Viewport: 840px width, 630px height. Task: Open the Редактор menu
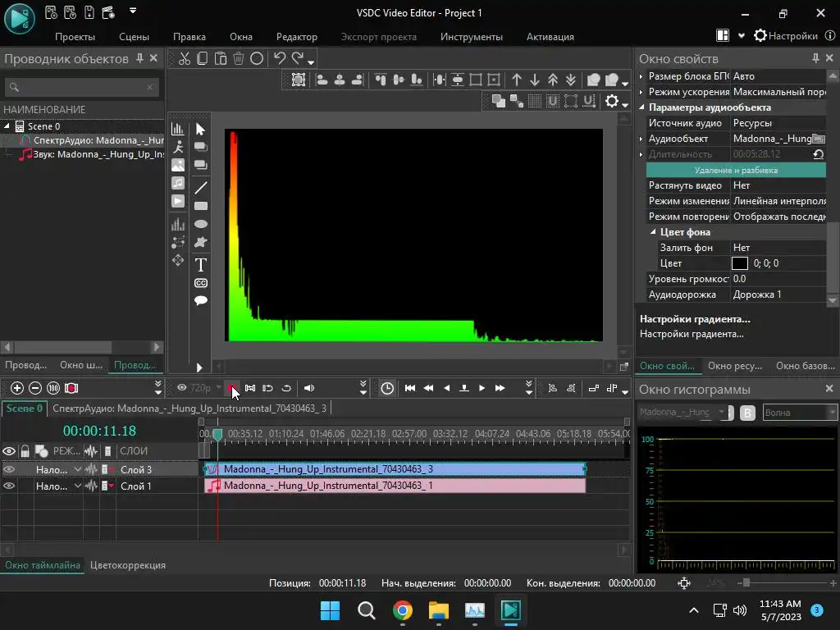click(x=297, y=36)
